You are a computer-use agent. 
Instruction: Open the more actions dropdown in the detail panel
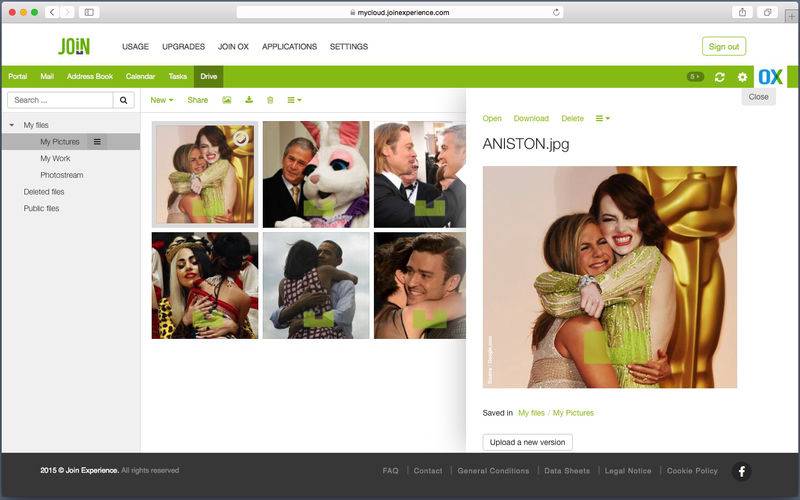click(x=603, y=118)
